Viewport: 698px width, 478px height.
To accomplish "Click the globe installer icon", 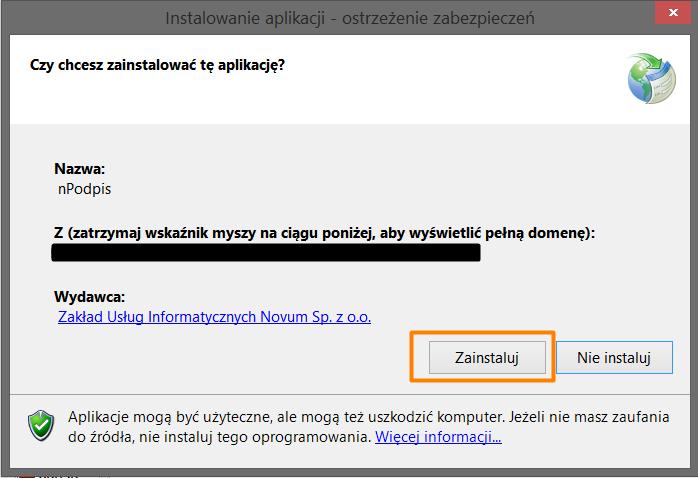I will point(652,78).
